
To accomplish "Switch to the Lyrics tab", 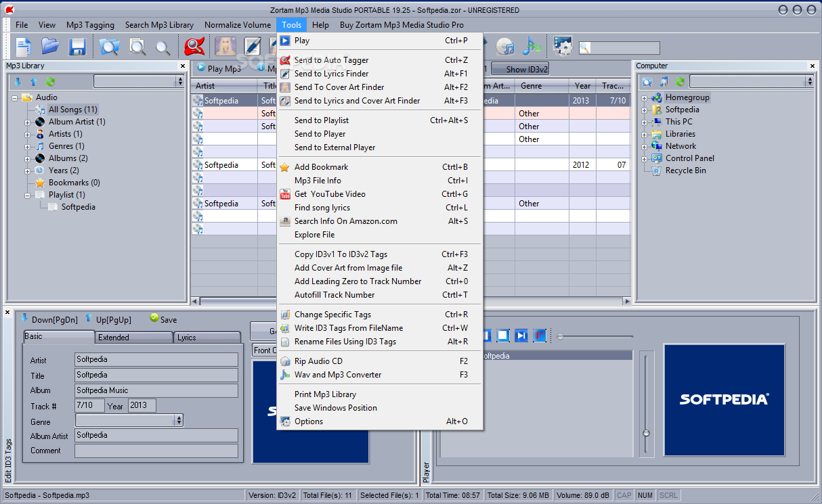I will tap(207, 337).
